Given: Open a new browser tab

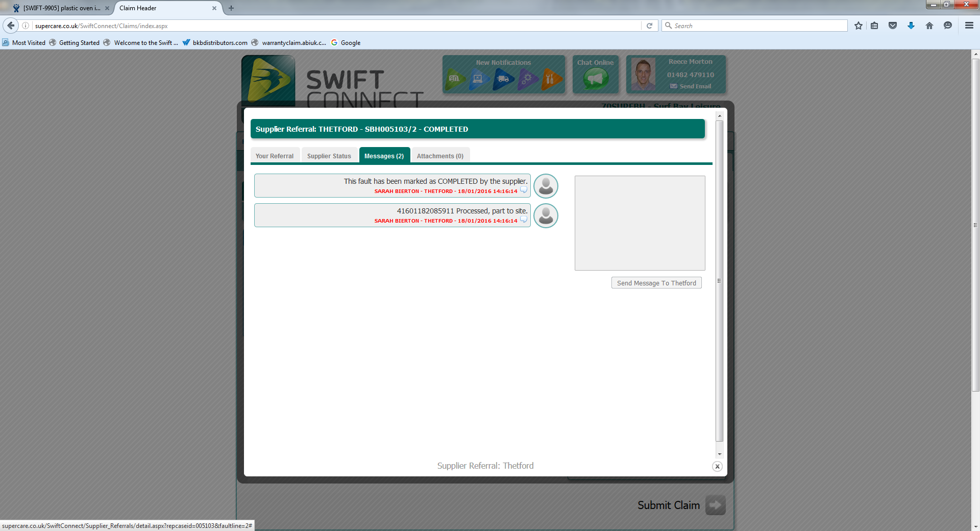Looking at the screenshot, I should coord(231,8).
